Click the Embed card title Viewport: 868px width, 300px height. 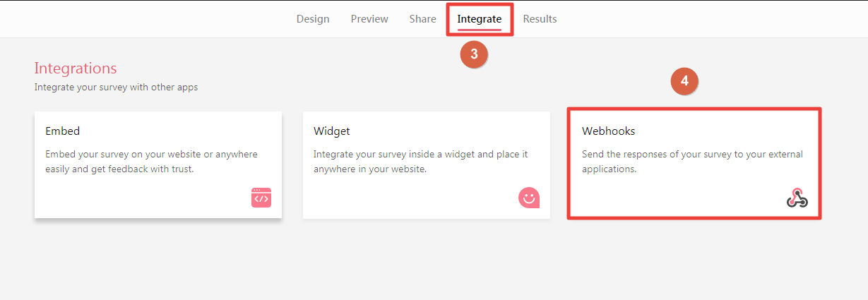click(x=62, y=131)
